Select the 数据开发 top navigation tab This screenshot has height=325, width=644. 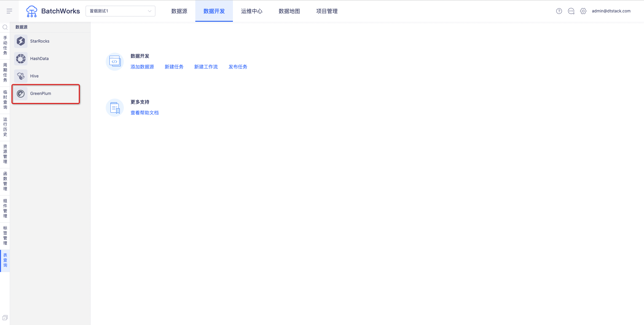(214, 11)
